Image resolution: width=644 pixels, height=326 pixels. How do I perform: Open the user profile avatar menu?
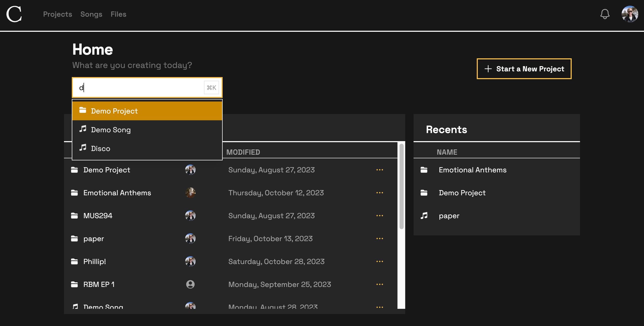coord(630,14)
